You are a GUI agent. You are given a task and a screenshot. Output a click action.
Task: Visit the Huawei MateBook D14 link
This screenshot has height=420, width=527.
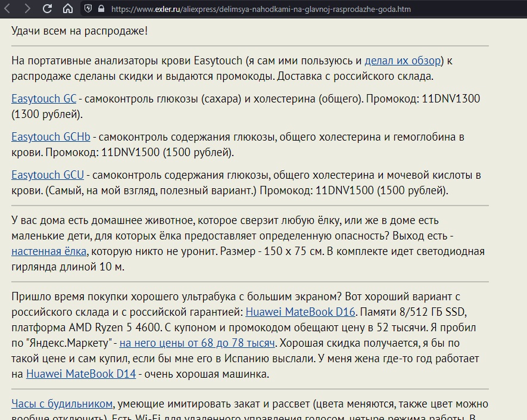[81, 374]
